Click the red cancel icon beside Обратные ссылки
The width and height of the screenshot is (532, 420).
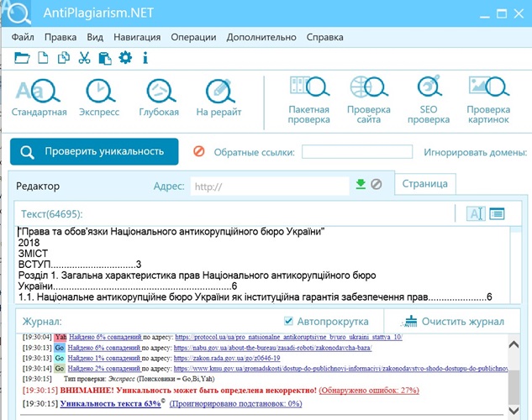(x=199, y=151)
